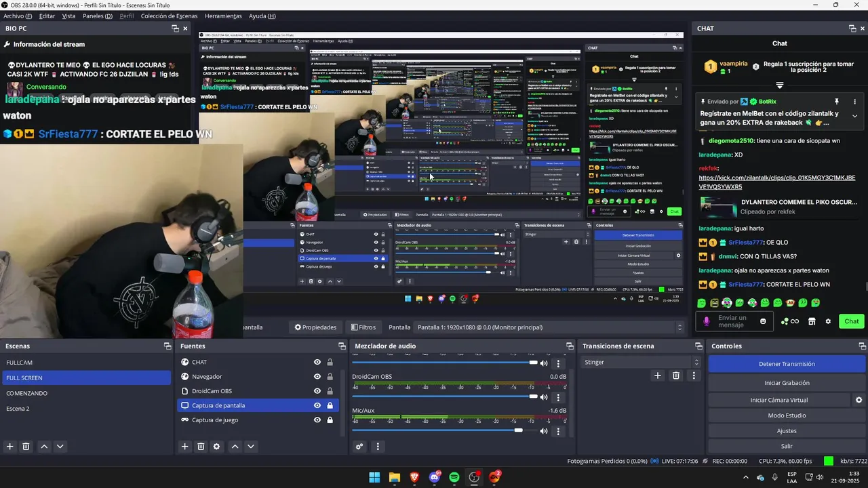The image size is (868, 488).
Task: Toggle lock on CHAT source
Action: point(330,362)
